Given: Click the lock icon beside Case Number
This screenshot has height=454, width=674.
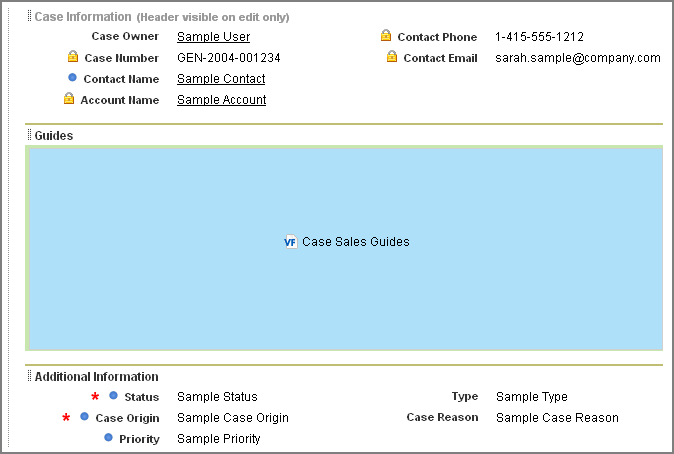Looking at the screenshot, I should [x=73, y=56].
